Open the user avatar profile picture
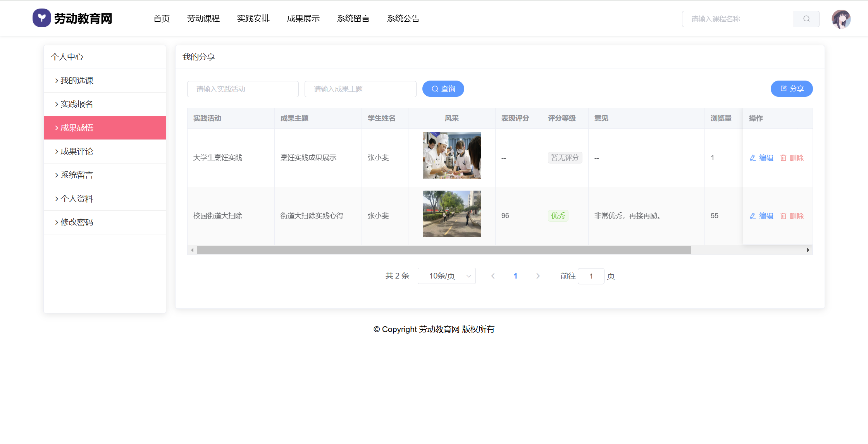 click(x=841, y=19)
